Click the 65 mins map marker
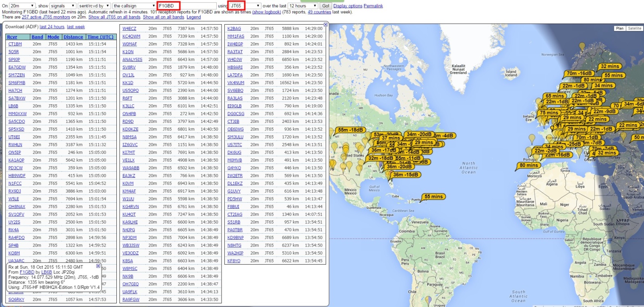The height and width of the screenshot is (307, 644). coord(555,96)
